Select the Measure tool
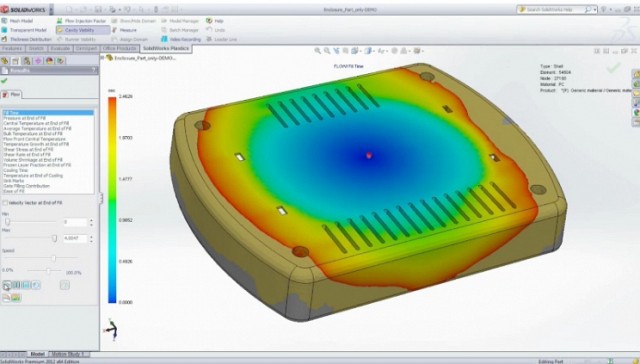640x364 pixels. [124, 30]
